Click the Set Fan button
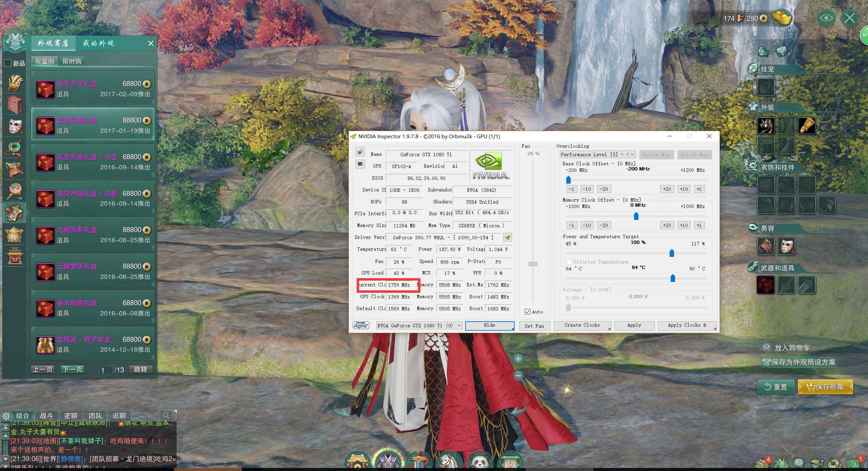This screenshot has height=471, width=868. click(x=534, y=326)
